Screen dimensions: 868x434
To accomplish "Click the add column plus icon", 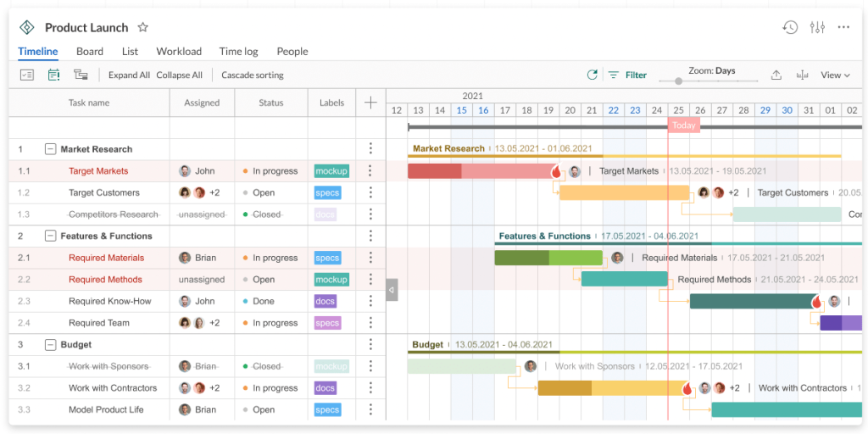I will point(370,103).
